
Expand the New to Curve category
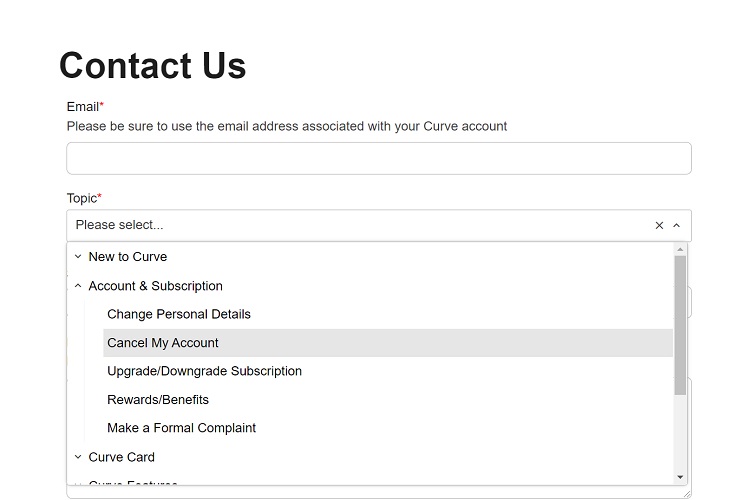[78, 257]
